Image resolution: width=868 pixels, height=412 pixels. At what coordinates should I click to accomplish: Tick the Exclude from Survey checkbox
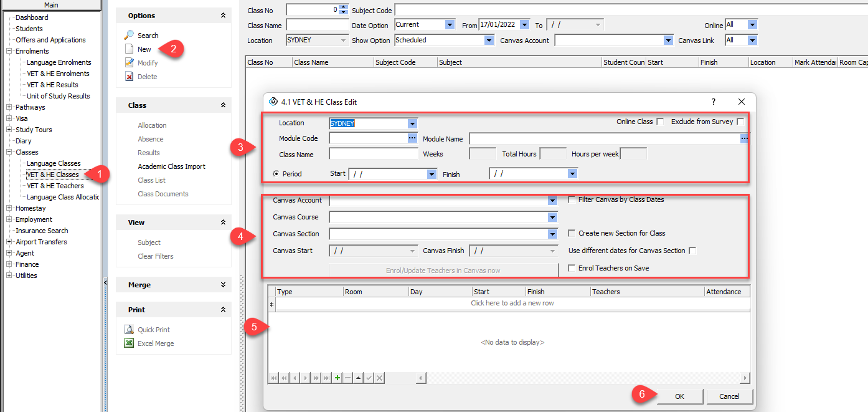pyautogui.click(x=740, y=122)
